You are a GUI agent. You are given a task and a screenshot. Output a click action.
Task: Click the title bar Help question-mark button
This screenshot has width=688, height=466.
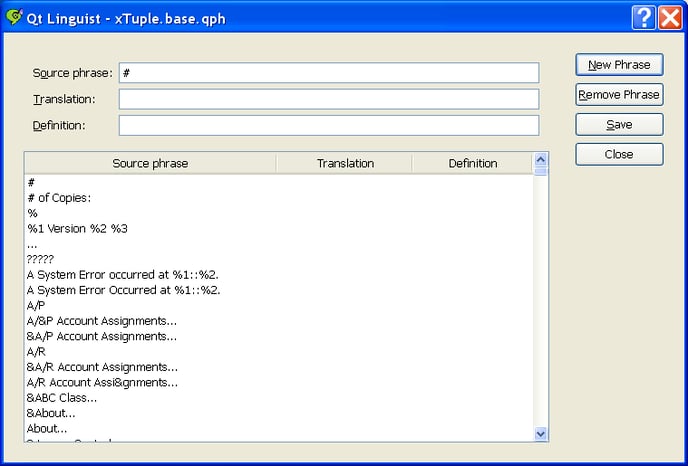pyautogui.click(x=643, y=17)
